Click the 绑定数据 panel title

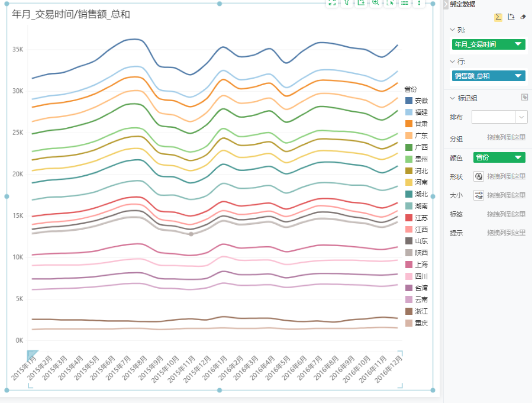462,4
